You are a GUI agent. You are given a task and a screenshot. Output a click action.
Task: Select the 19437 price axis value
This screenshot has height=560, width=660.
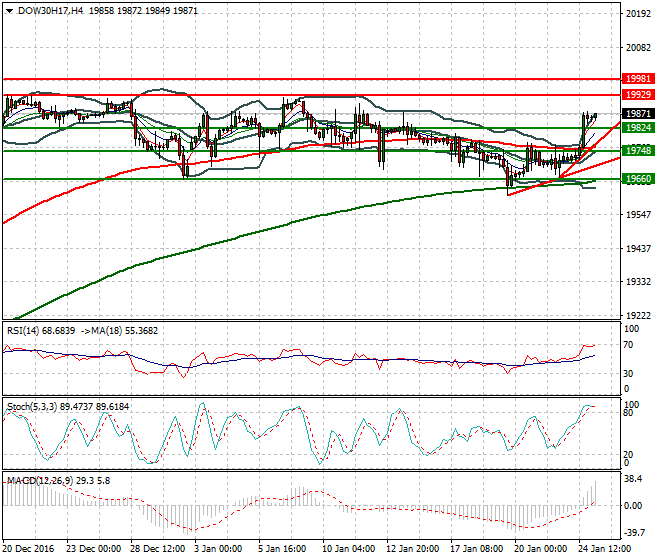638,249
